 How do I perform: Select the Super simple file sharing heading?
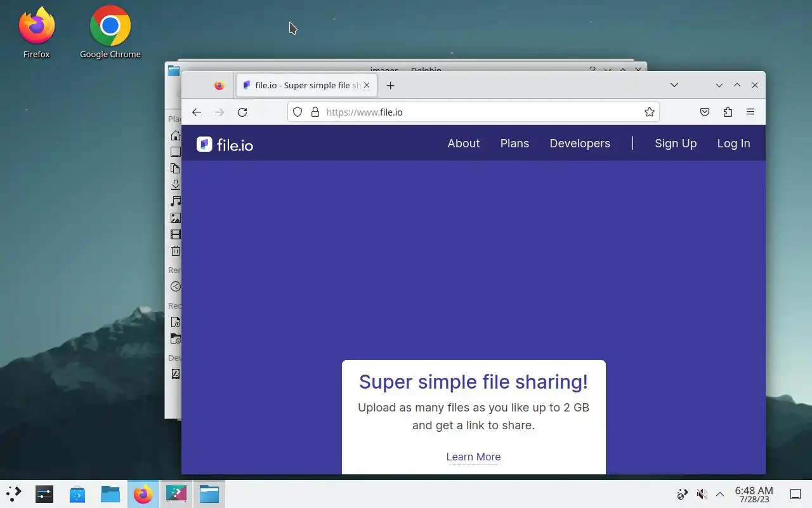pyautogui.click(x=473, y=382)
